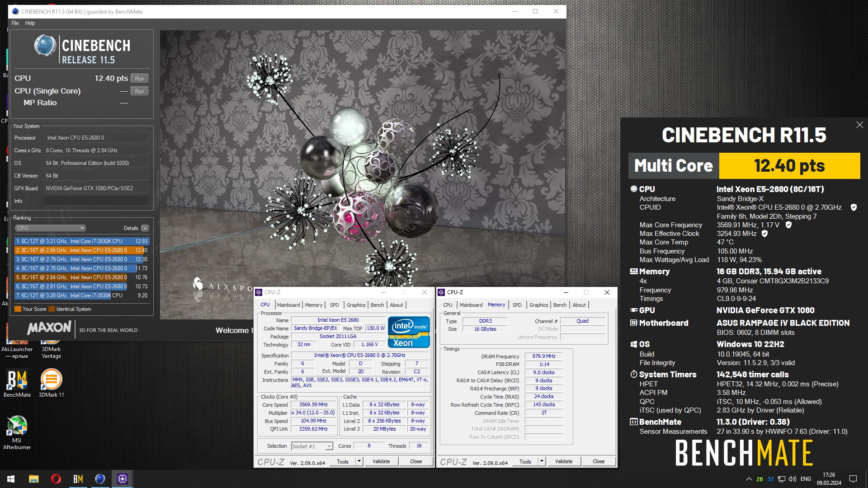Open the notification center icon

853,479
